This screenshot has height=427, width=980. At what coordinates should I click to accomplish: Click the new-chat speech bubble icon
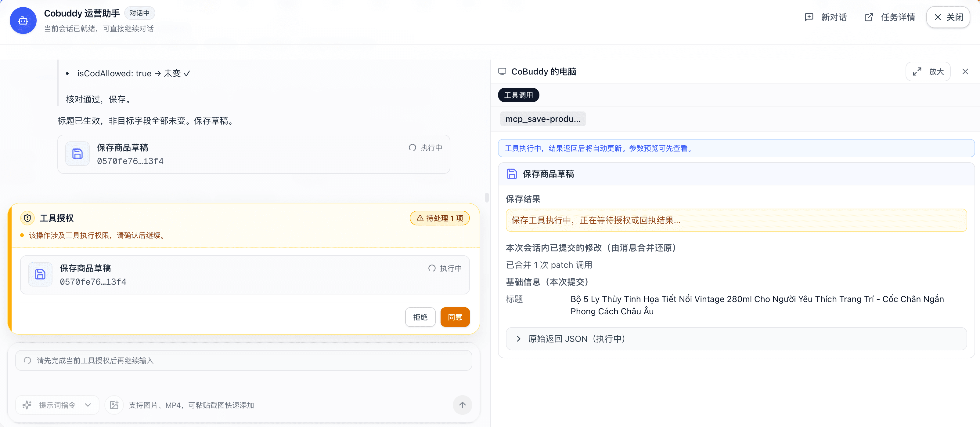click(x=809, y=17)
